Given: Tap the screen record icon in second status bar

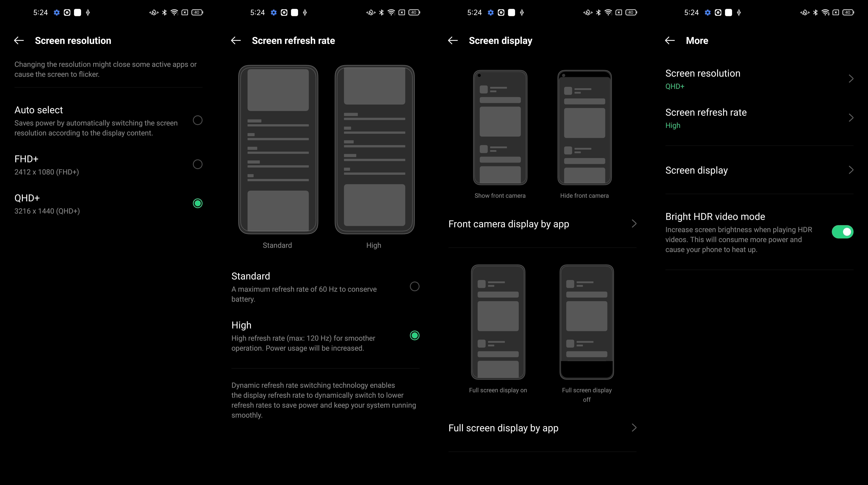Looking at the screenshot, I should pos(284,13).
